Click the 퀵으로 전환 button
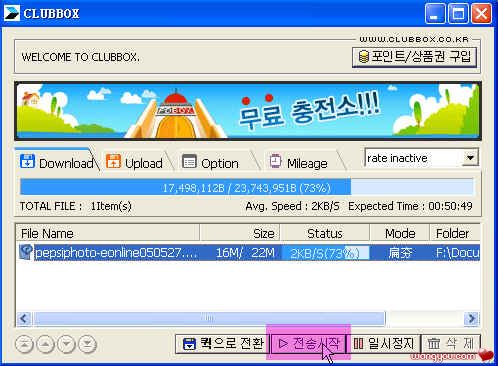 (x=222, y=343)
